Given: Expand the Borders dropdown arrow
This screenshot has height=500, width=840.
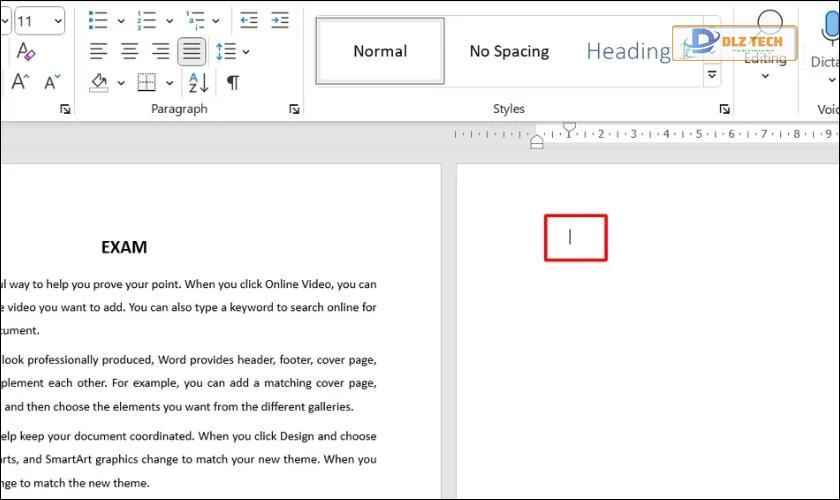Looking at the screenshot, I should (169, 83).
